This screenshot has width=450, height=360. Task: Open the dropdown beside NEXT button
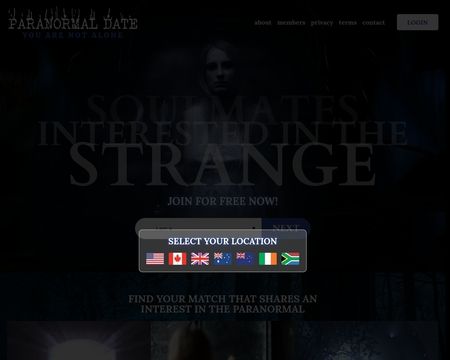pos(198,228)
